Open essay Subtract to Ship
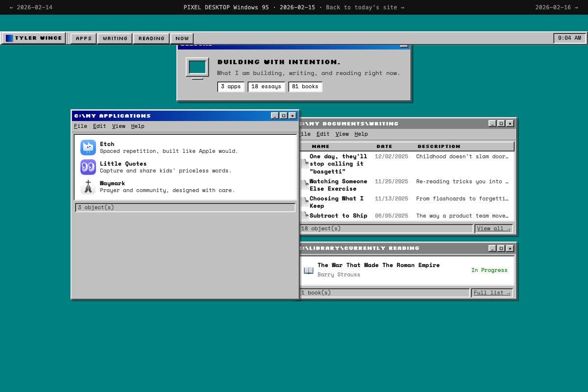Screen dimensions: 588x392 [338, 216]
